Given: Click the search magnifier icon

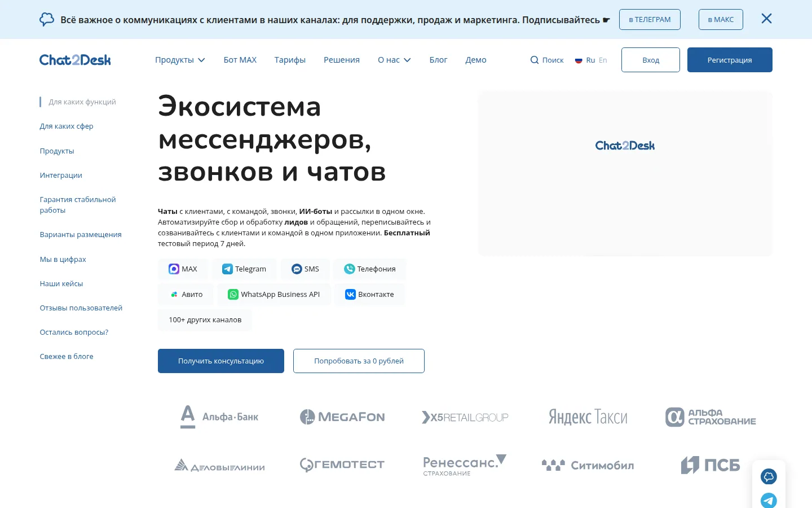Looking at the screenshot, I should point(535,60).
